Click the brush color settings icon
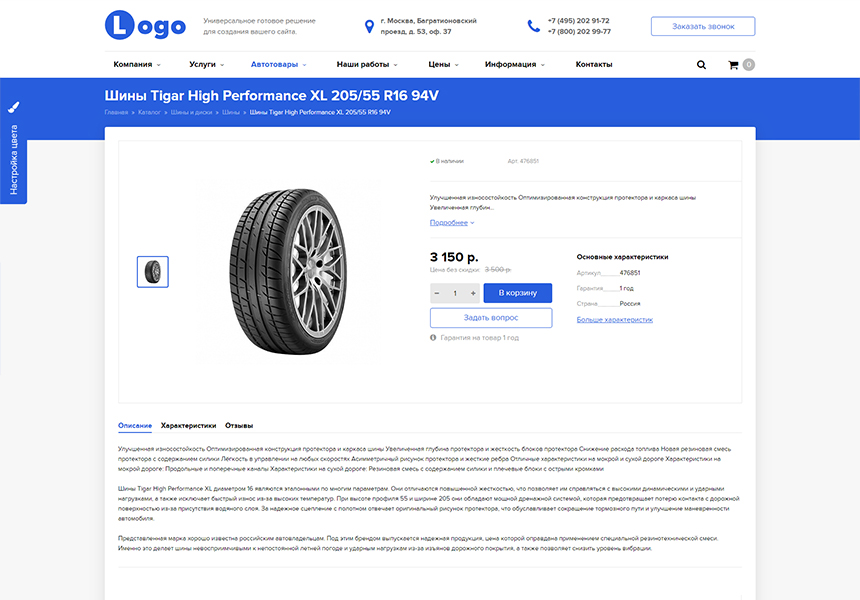The image size is (860, 600). pos(13,106)
